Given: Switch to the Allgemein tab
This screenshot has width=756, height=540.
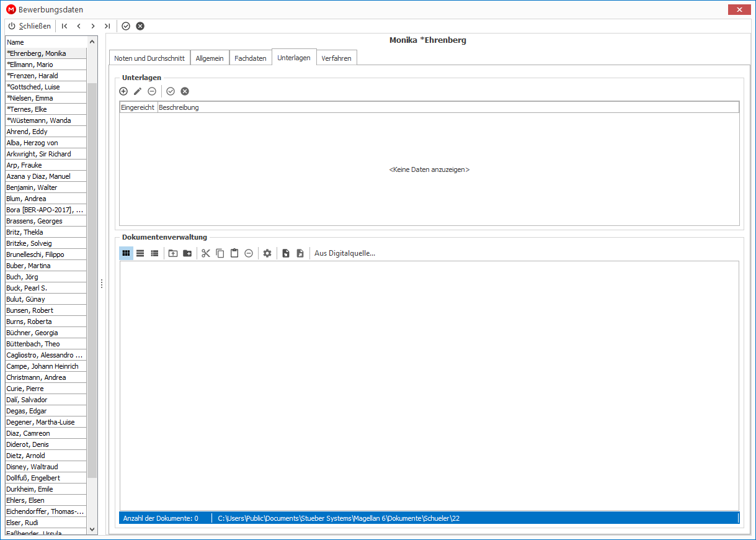Looking at the screenshot, I should click(210, 58).
